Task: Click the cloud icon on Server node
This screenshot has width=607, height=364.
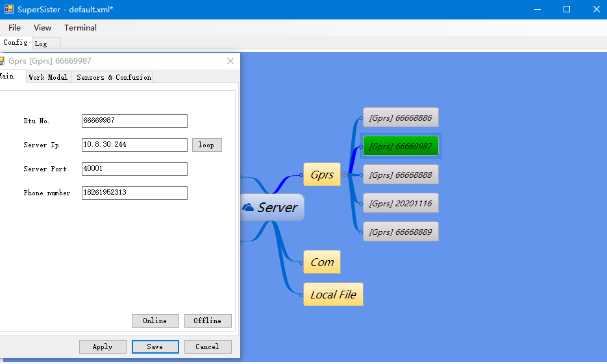Action: point(248,208)
